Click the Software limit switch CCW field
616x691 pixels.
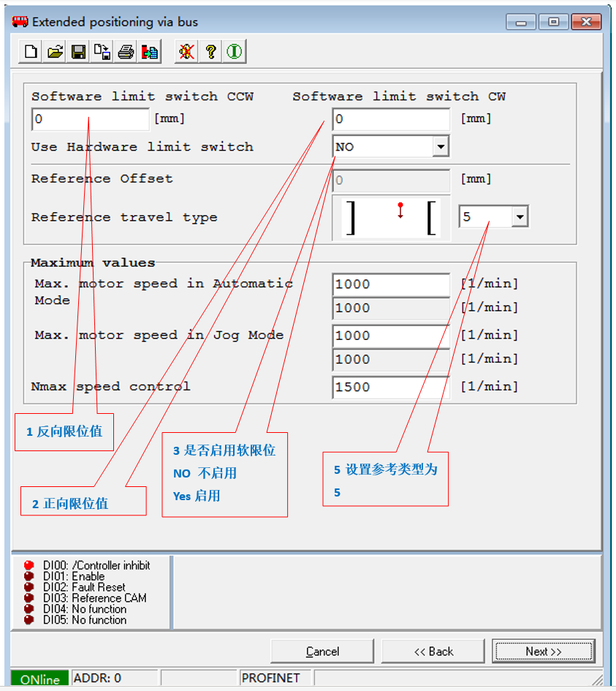point(90,119)
